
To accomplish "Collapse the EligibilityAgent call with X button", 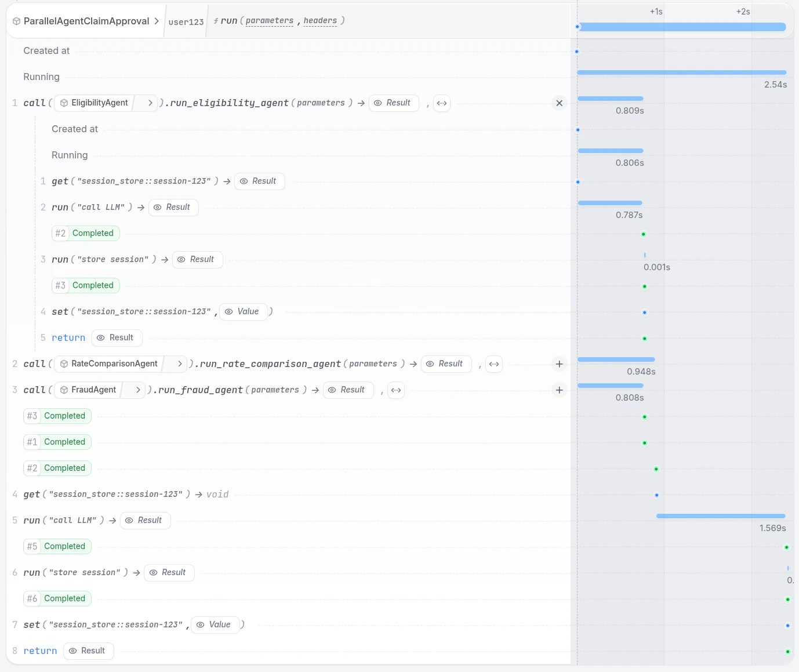I will pos(559,103).
